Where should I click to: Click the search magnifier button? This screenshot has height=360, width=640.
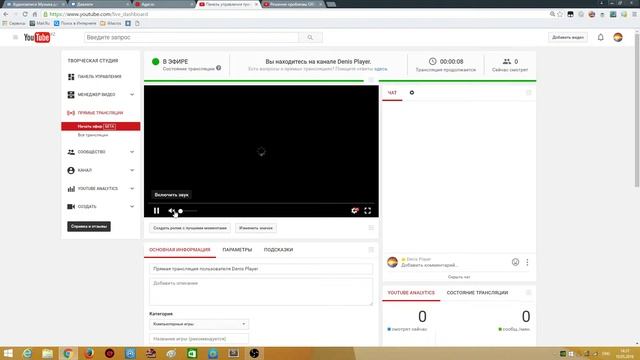point(310,37)
